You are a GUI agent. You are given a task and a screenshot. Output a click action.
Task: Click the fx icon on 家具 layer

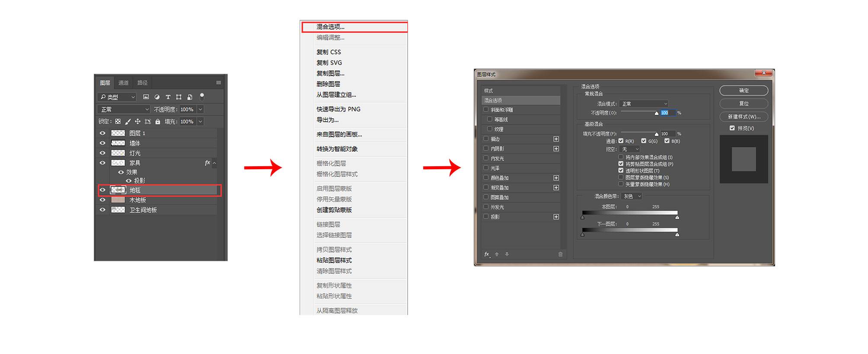pyautogui.click(x=207, y=163)
